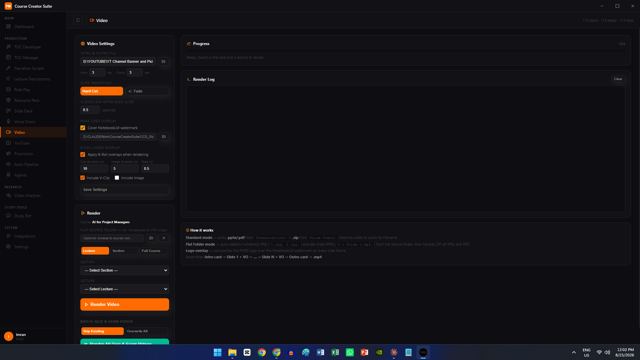Clear the Render Log
The image size is (640, 360).
point(618,79)
